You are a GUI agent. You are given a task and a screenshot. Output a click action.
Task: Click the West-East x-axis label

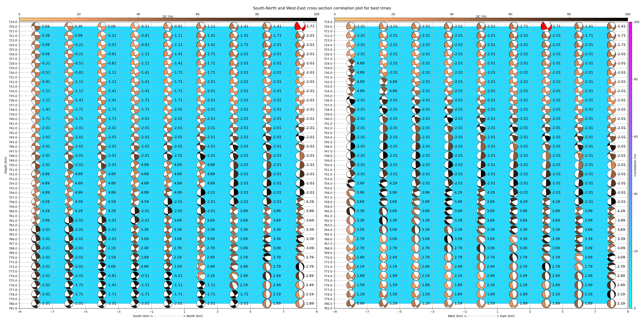pos(481,316)
